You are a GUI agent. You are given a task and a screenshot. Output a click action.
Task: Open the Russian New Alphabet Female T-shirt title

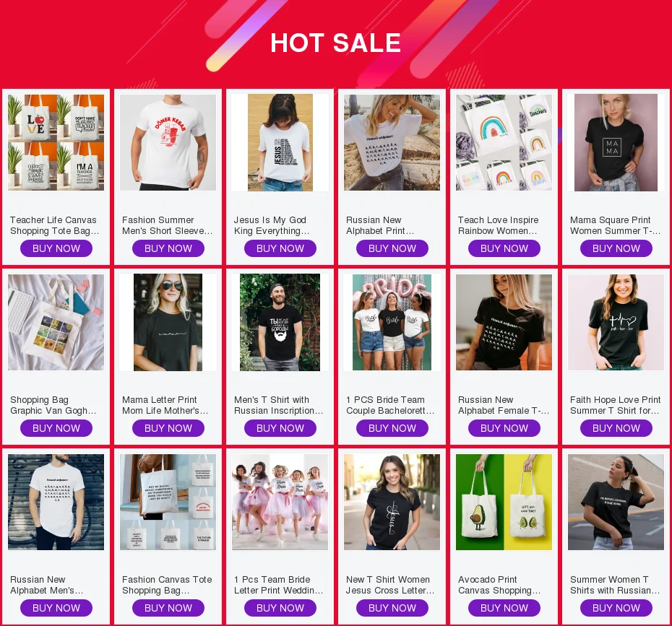[503, 405]
